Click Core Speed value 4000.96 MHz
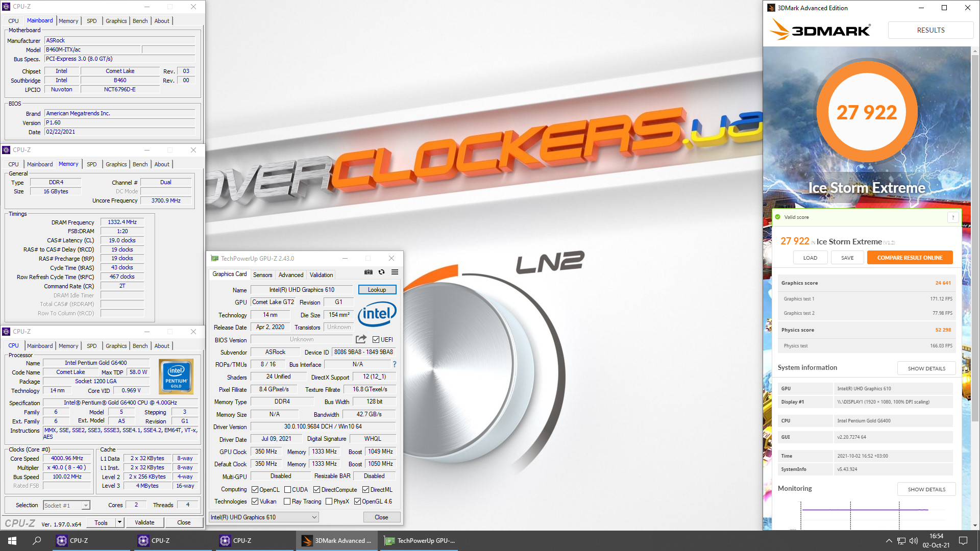 tap(67, 459)
